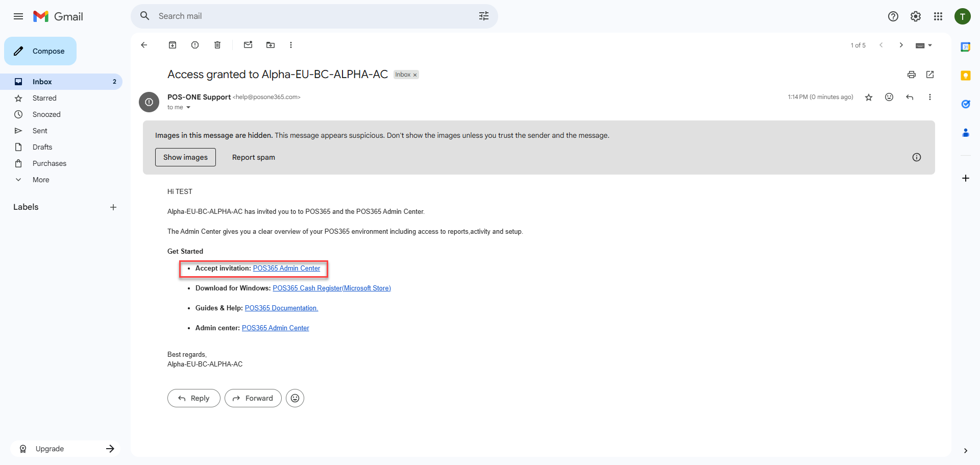Open the POS365 Documentation link
Screen dimensions: 980x465
[281, 308]
